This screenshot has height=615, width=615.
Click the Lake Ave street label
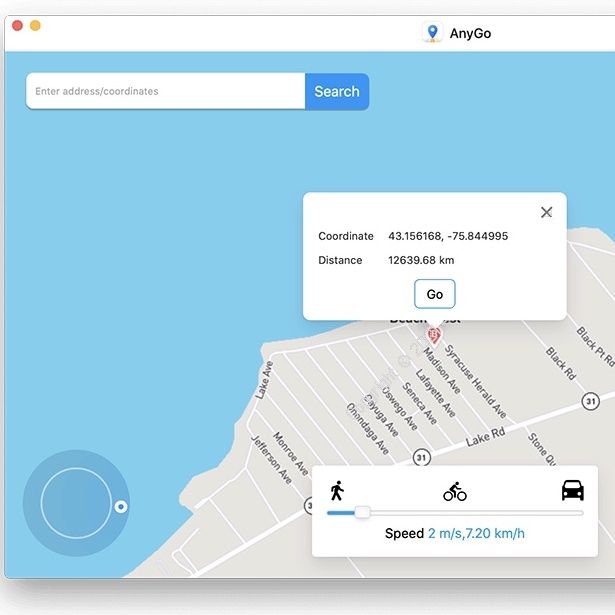pos(264,380)
